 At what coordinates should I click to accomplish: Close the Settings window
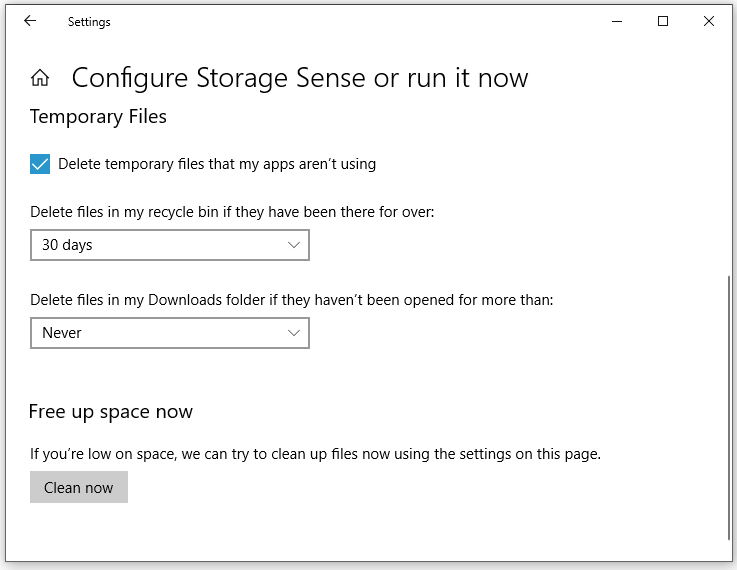click(x=709, y=21)
